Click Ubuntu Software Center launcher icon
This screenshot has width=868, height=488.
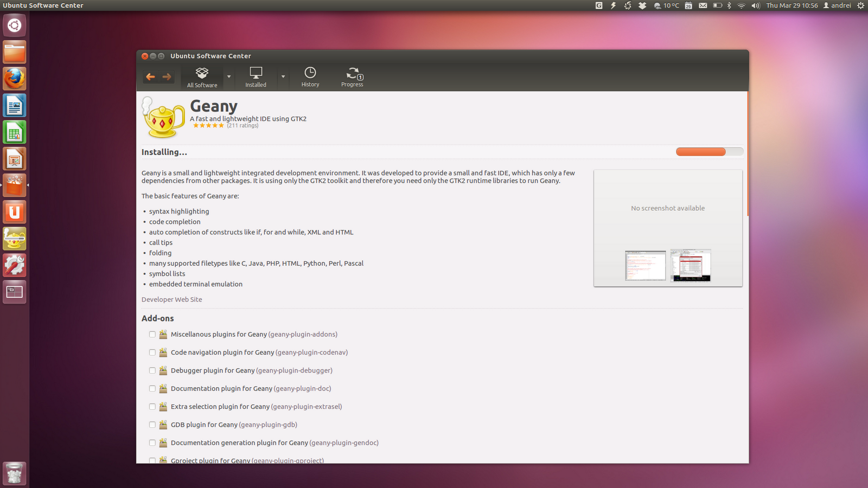pyautogui.click(x=15, y=185)
